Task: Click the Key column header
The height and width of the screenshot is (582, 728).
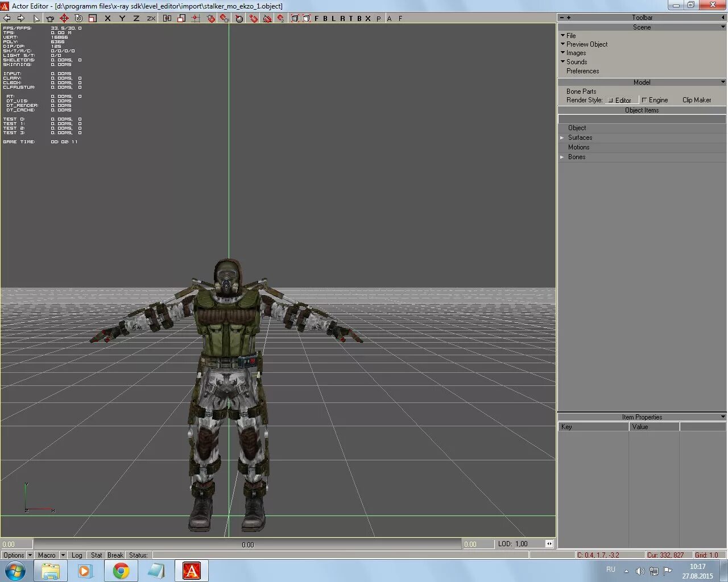Action: 593,427
